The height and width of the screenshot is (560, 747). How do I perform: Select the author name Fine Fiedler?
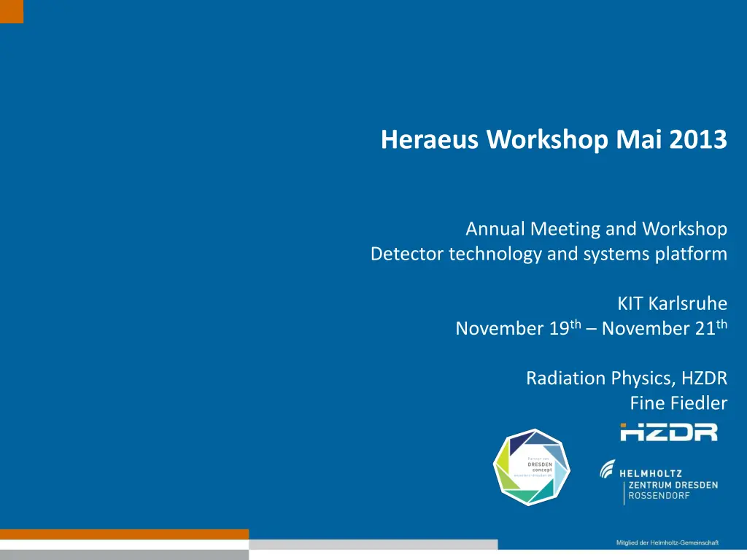[678, 402]
